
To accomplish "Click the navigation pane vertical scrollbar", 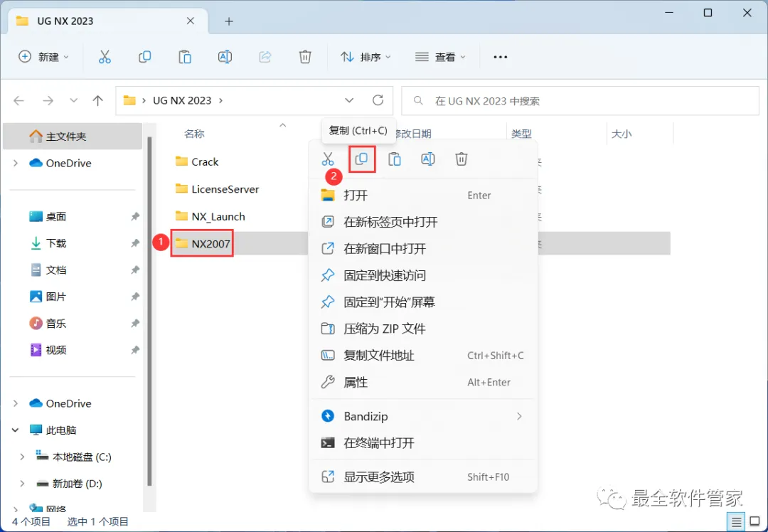I will coord(149,311).
